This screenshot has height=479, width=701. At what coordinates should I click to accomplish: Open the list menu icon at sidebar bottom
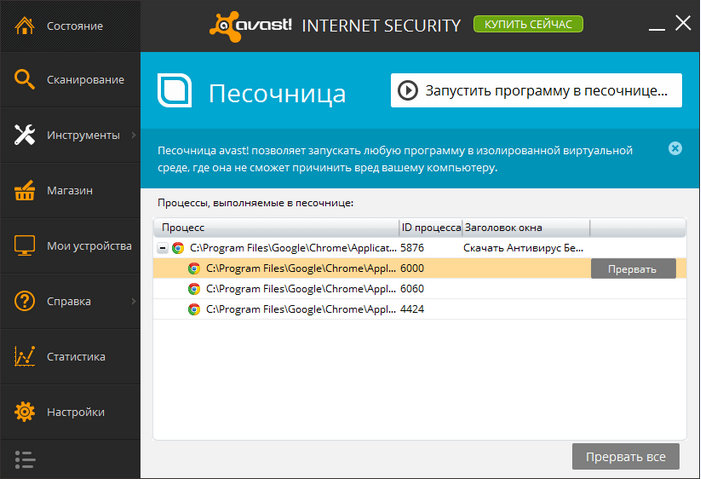pyautogui.click(x=25, y=460)
